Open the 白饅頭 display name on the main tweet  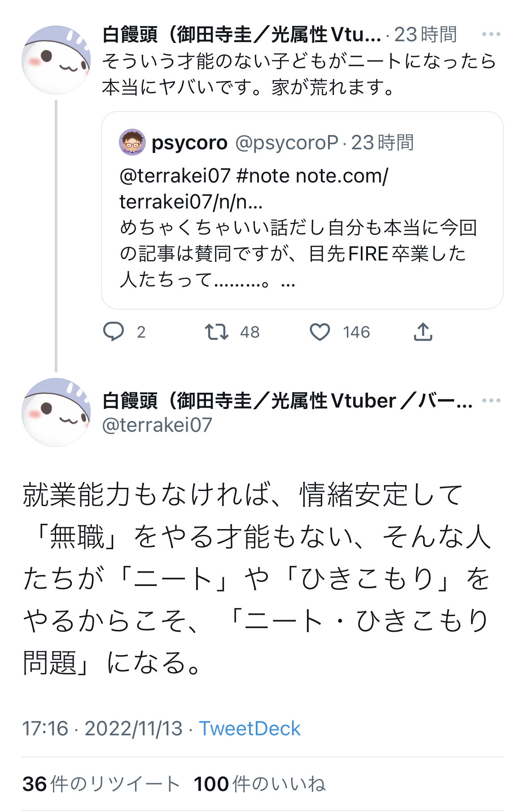click(287, 400)
